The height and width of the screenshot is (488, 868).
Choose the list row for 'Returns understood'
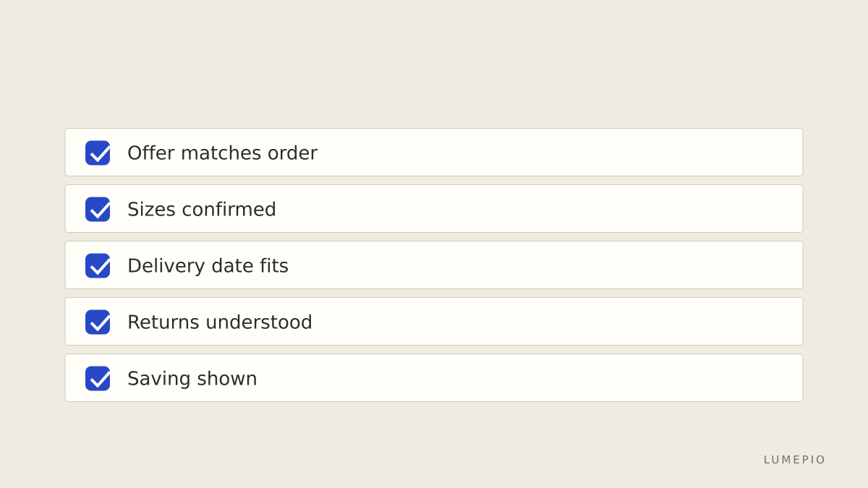[434, 322]
